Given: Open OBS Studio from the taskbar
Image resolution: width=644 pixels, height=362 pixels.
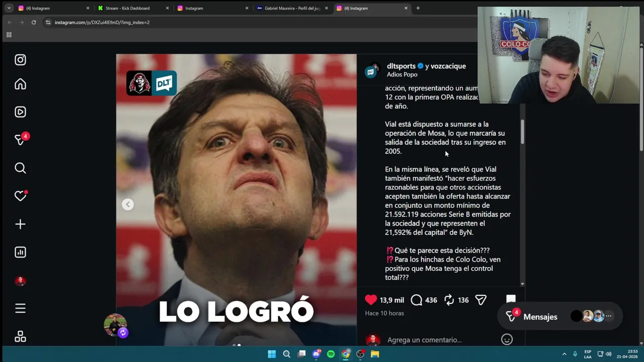Looking at the screenshot, I should click(x=360, y=354).
